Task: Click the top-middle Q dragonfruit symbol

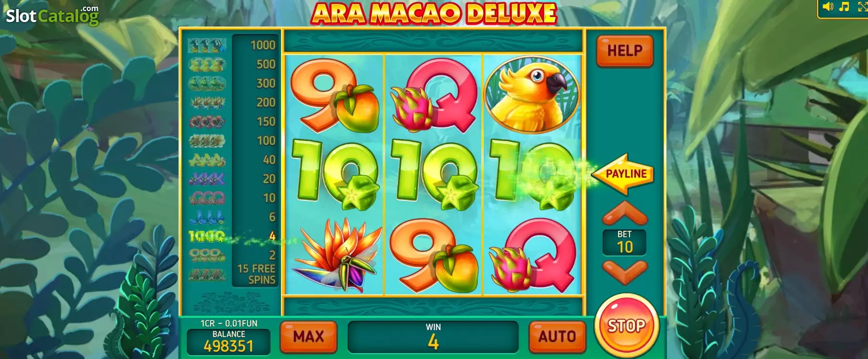Action: coord(434,95)
